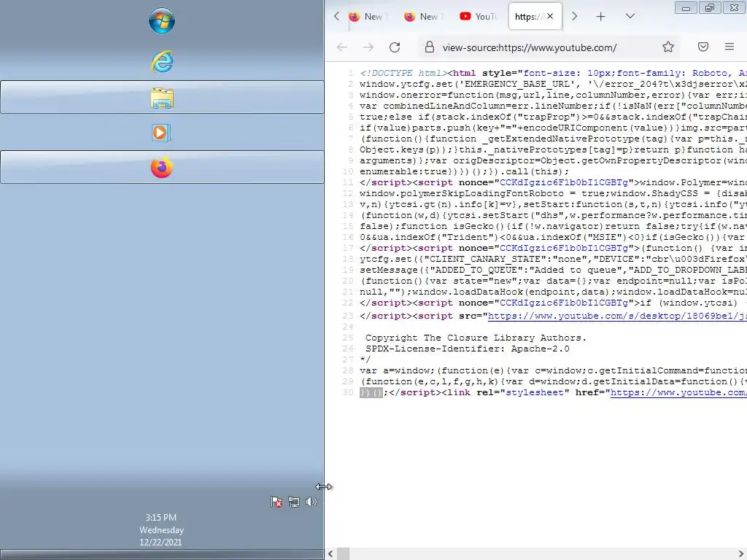Open Firefox application hamburger menu
The width and height of the screenshot is (747, 560).
(x=729, y=47)
